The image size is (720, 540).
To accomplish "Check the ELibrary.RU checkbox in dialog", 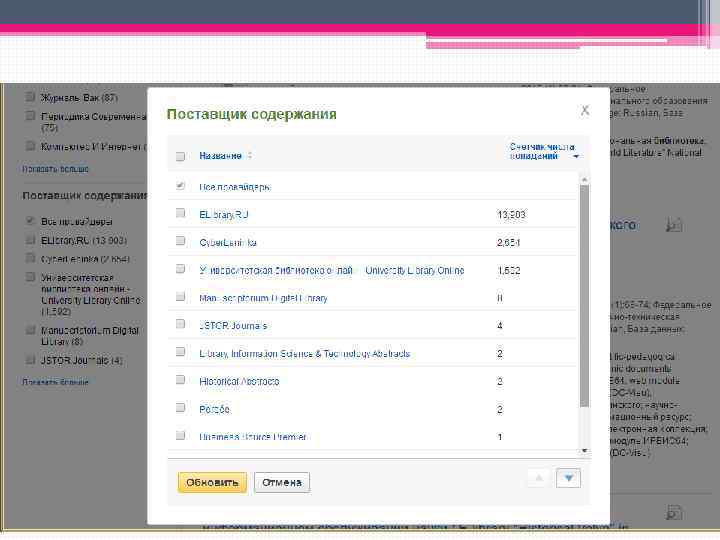I will (x=180, y=213).
